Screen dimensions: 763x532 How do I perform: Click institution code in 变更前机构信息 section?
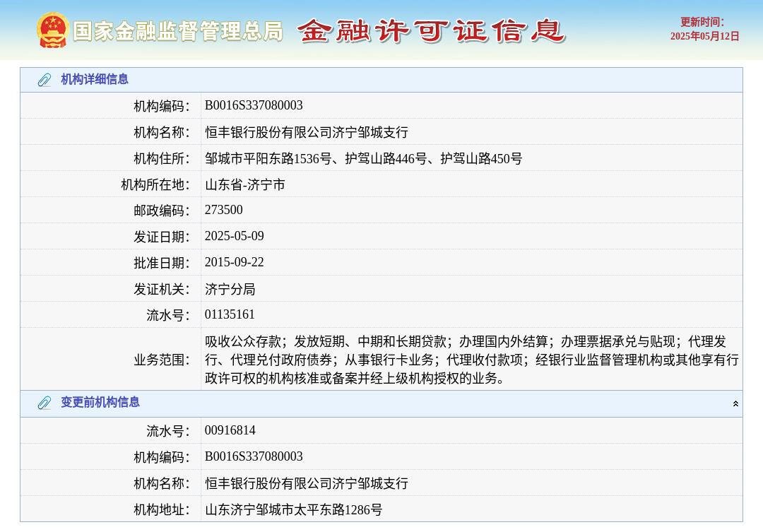[254, 456]
